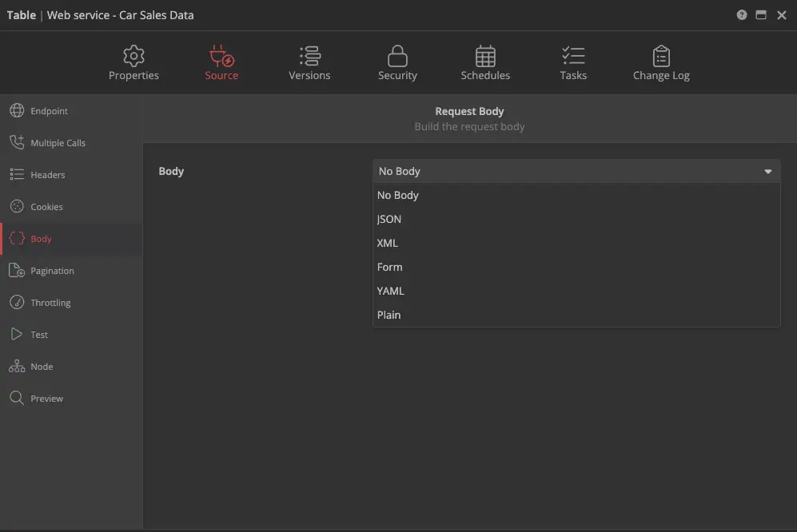Viewport: 797px width, 532px height.
Task: Open the Versions stack icon
Action: (309, 56)
